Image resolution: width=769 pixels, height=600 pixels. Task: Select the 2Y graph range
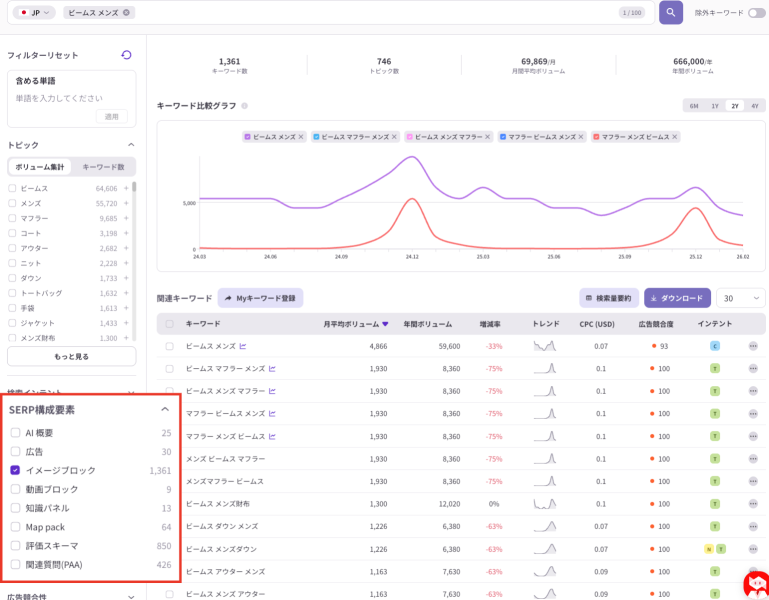(x=735, y=106)
